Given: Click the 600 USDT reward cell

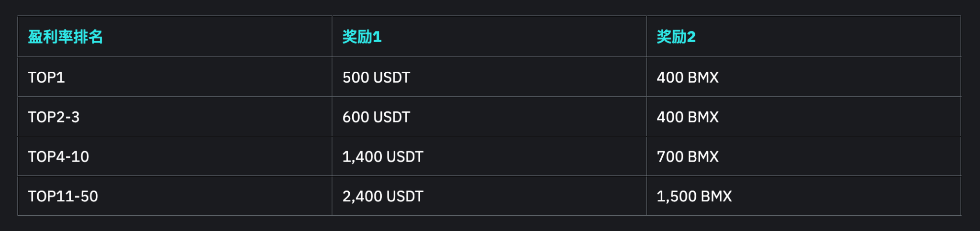Looking at the screenshot, I should tap(376, 117).
